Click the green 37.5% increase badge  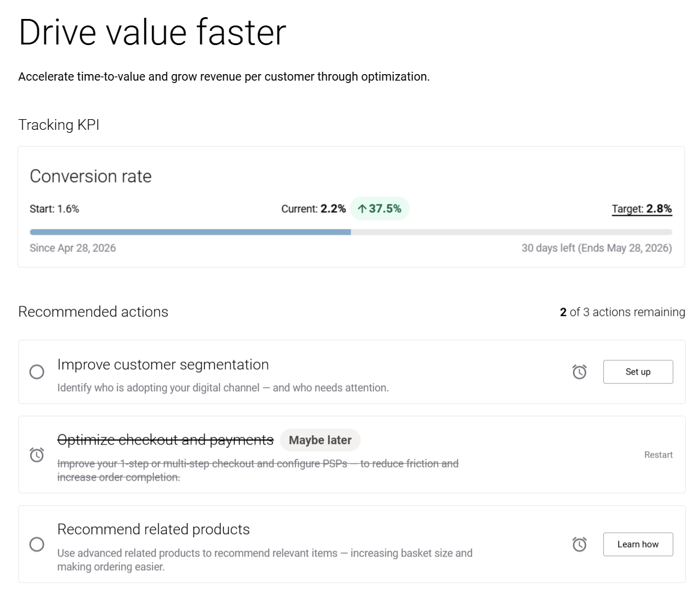pyautogui.click(x=379, y=209)
